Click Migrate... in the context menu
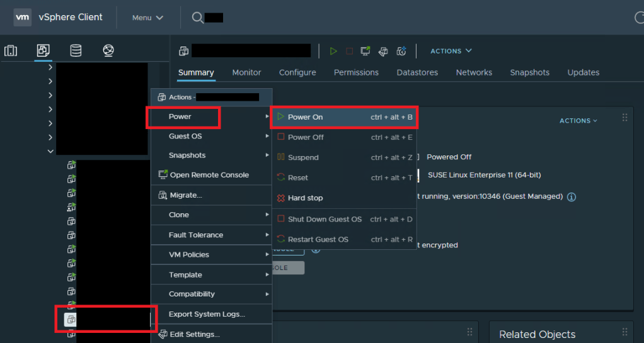The image size is (644, 343). point(185,195)
